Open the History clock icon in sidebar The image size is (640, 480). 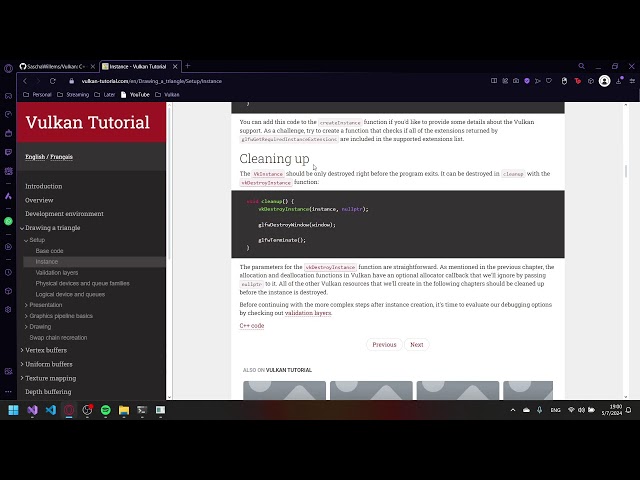(x=8, y=272)
